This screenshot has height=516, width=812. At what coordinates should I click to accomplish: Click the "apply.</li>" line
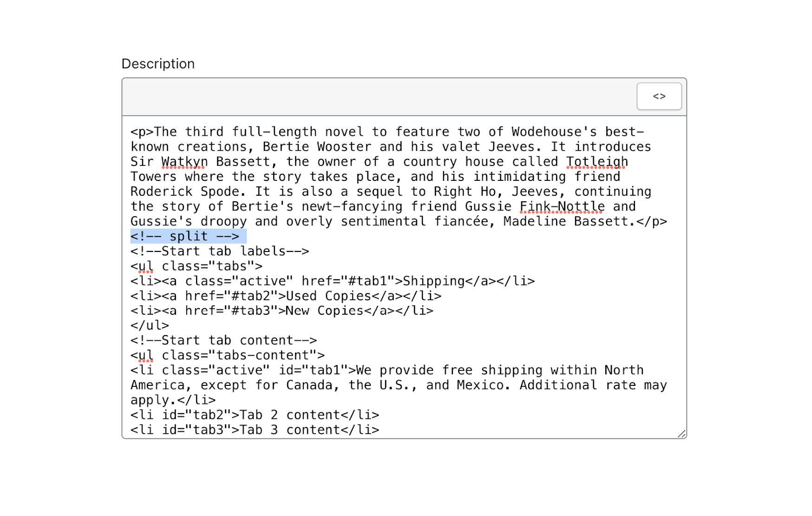173,400
